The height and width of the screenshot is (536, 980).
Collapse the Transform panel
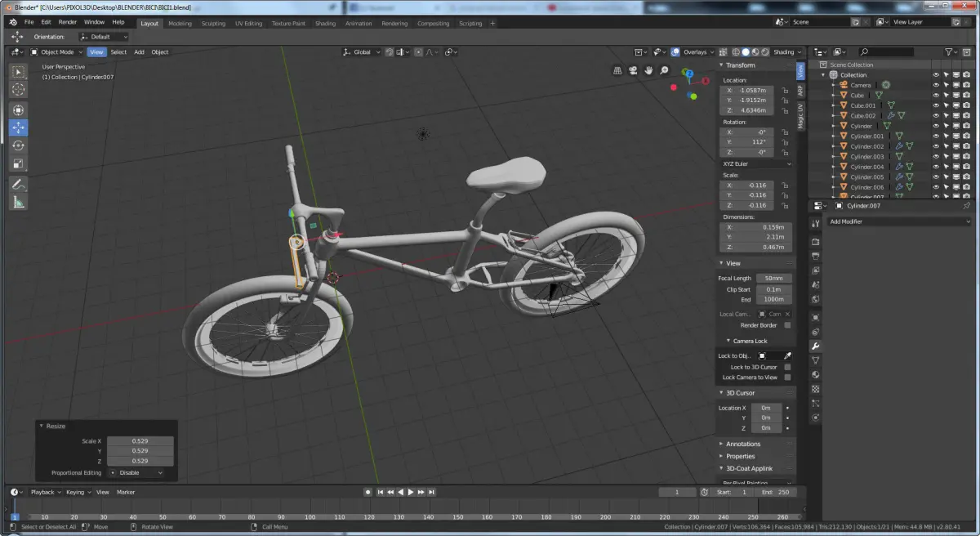(x=721, y=65)
